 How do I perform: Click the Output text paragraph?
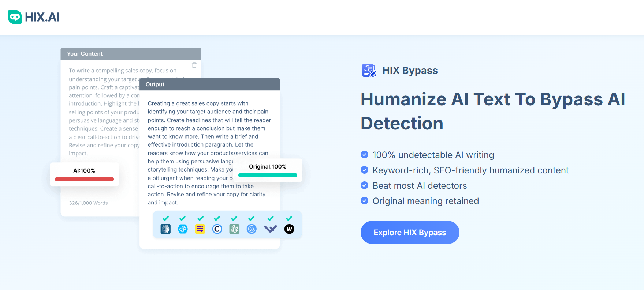click(209, 153)
